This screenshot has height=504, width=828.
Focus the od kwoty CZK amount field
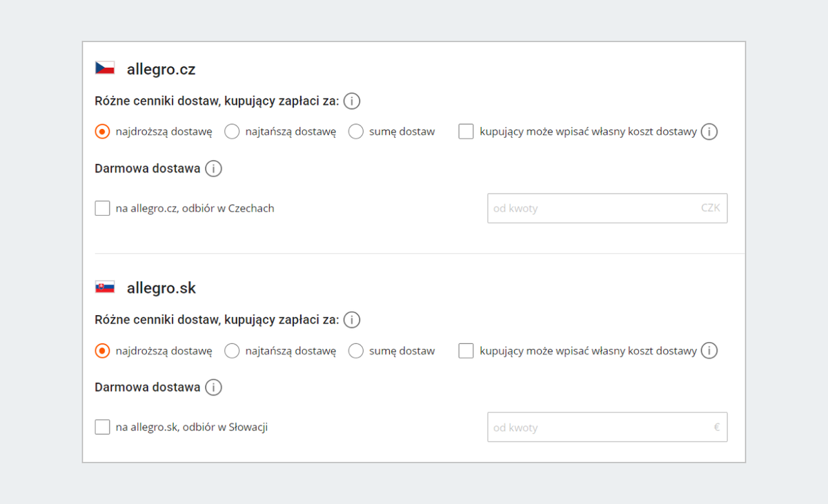pyautogui.click(x=607, y=208)
